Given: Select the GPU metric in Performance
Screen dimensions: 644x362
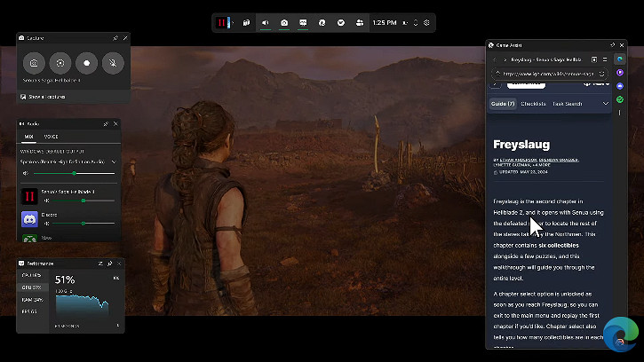Looking at the screenshot, I should point(29,288).
